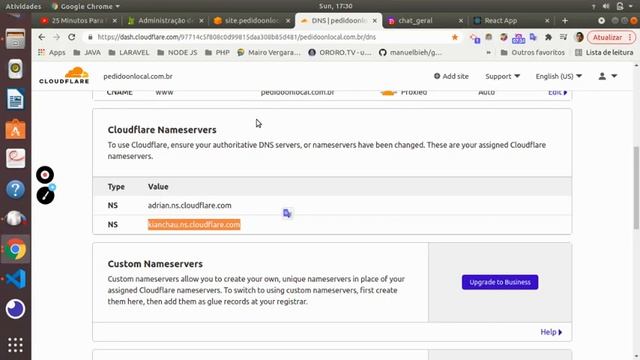Open Rhythmbox from the Ubuntu dock

16,69
